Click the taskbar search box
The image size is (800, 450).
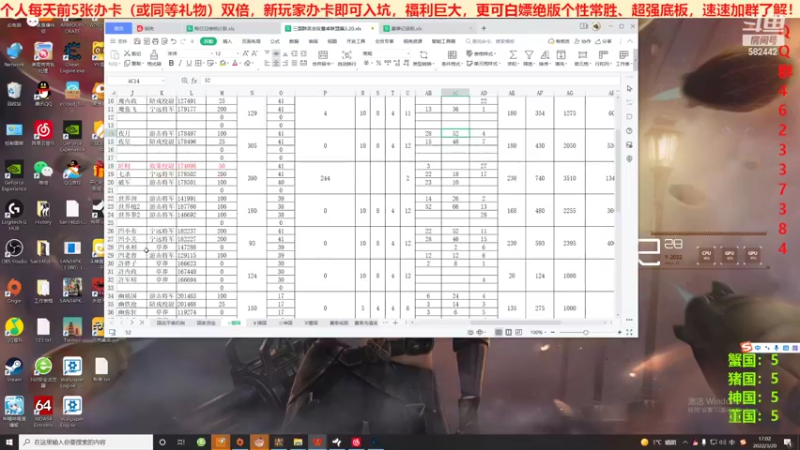(x=86, y=442)
